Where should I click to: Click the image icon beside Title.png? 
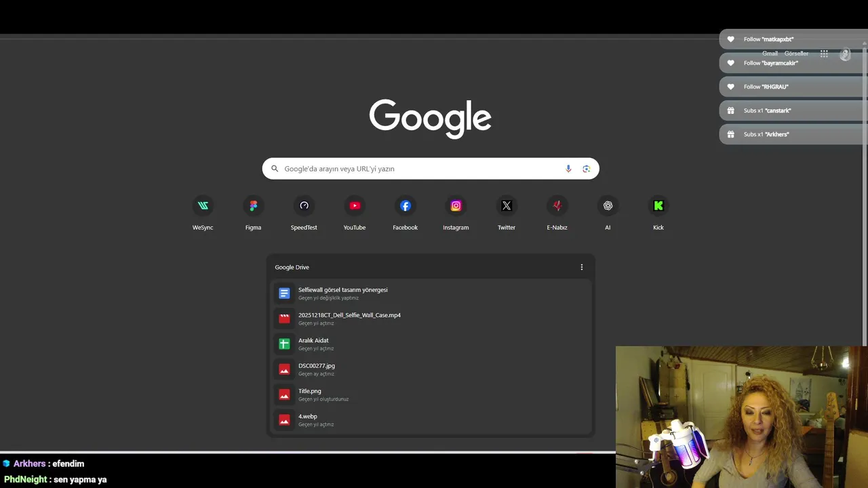coord(284,394)
